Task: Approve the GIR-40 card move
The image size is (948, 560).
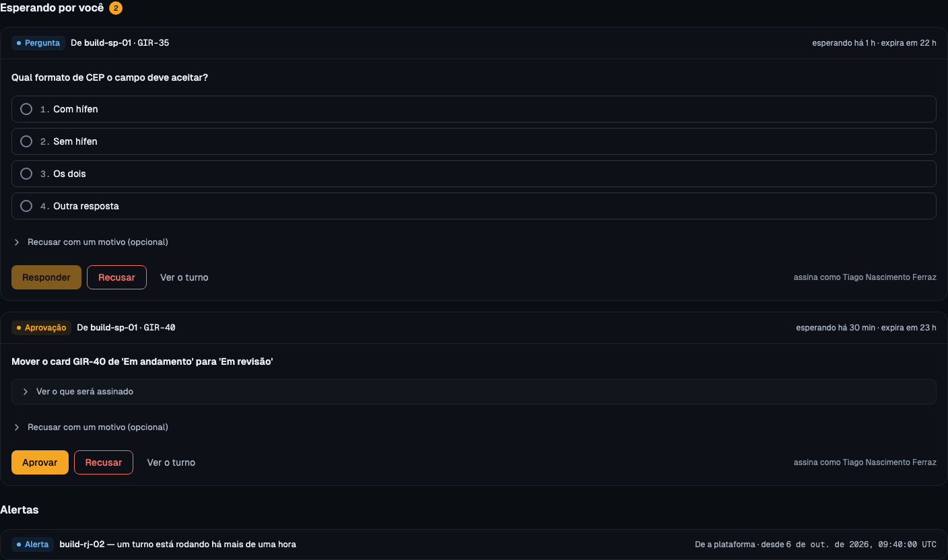Action: coord(40,462)
